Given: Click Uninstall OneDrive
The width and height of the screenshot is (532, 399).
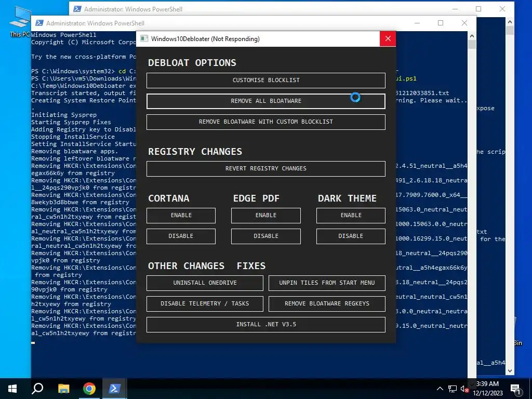Looking at the screenshot, I should coord(205,283).
